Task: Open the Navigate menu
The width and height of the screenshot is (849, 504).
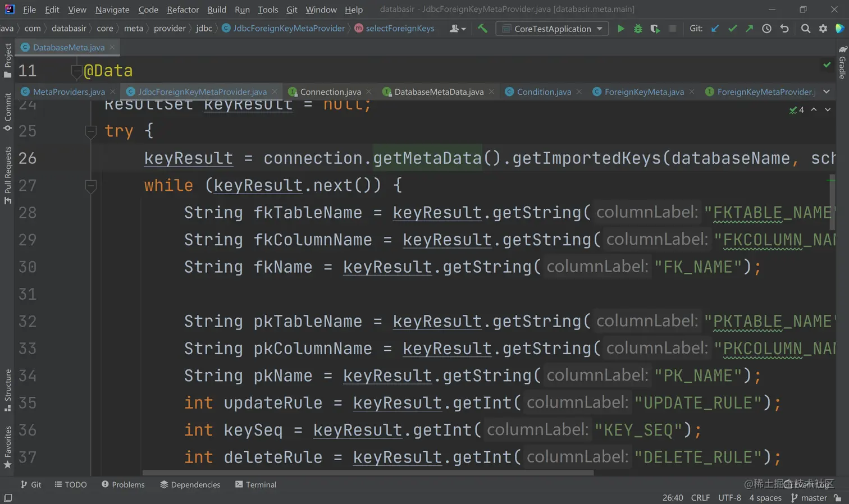Action: click(112, 10)
